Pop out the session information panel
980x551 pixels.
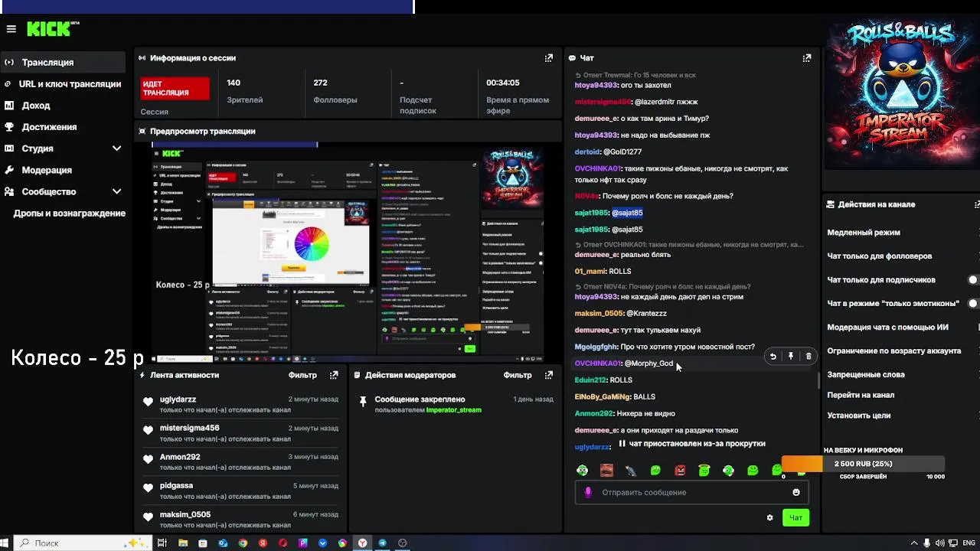pos(548,58)
